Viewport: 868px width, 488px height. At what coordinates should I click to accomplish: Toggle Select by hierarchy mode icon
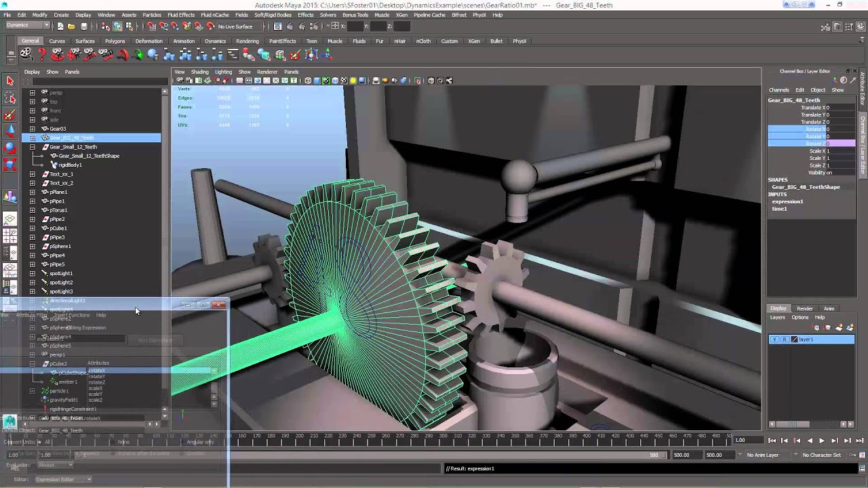(x=106, y=26)
